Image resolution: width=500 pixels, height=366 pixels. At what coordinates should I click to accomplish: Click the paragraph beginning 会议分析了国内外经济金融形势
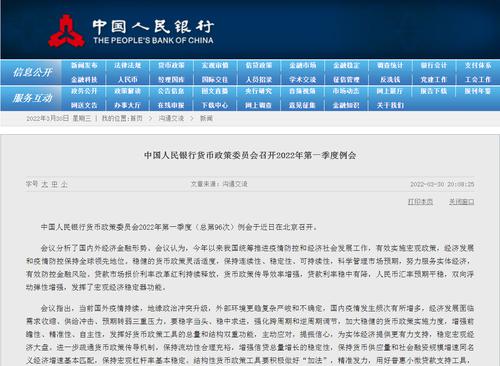[x=250, y=268]
